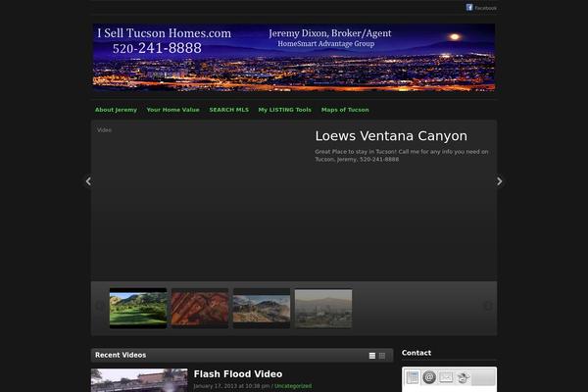The width and height of the screenshot is (588, 392).
Task: Open the Your Home Value page
Action: point(172,110)
